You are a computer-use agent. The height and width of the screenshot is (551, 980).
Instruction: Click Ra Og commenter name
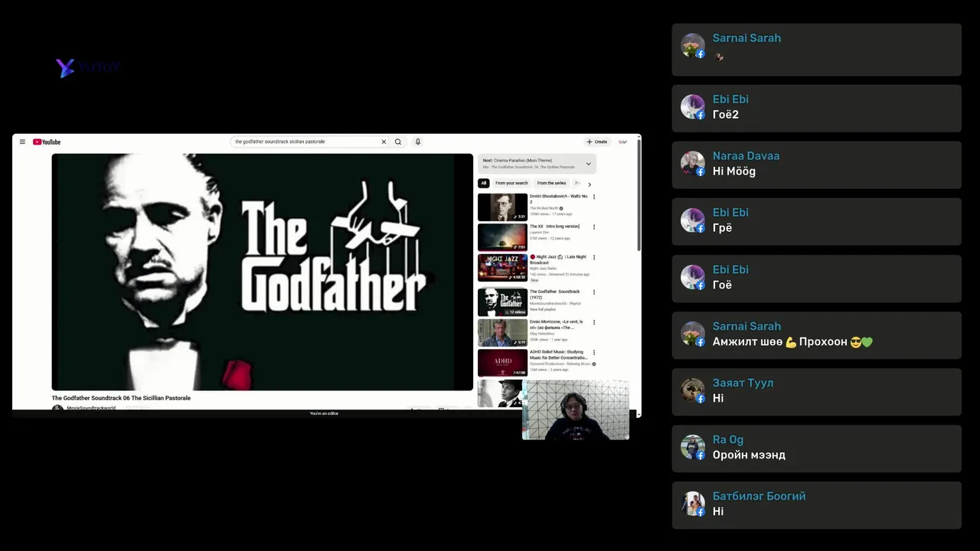728,439
